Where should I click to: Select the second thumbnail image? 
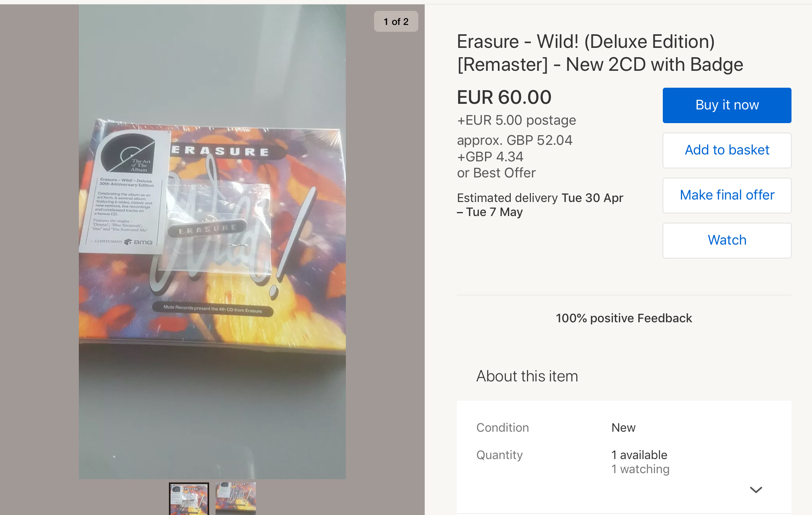coord(235,499)
